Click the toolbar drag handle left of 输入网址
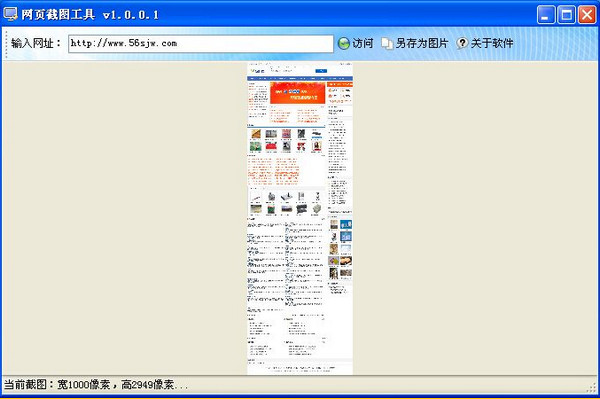Image resolution: width=600 pixels, height=399 pixels. 6,44
